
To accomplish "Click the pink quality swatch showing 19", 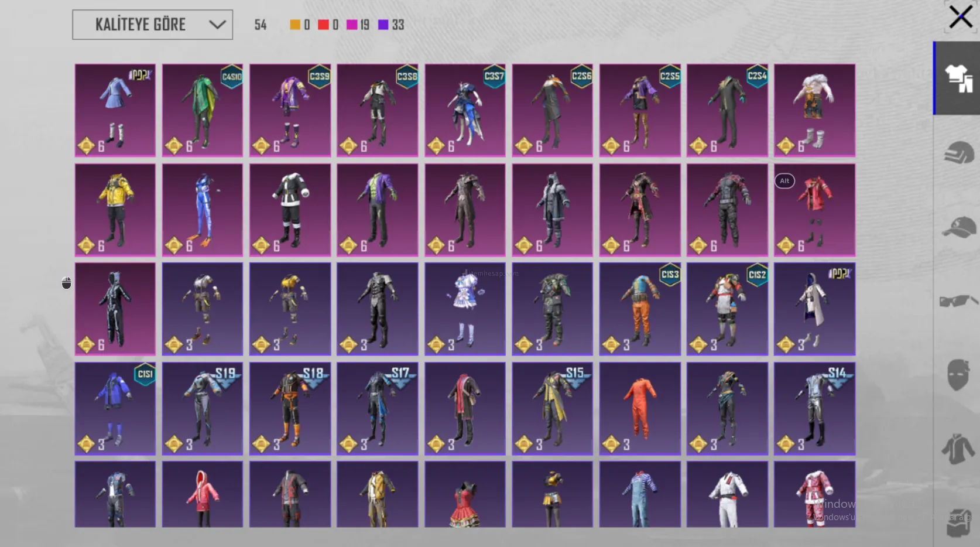I will tap(352, 25).
